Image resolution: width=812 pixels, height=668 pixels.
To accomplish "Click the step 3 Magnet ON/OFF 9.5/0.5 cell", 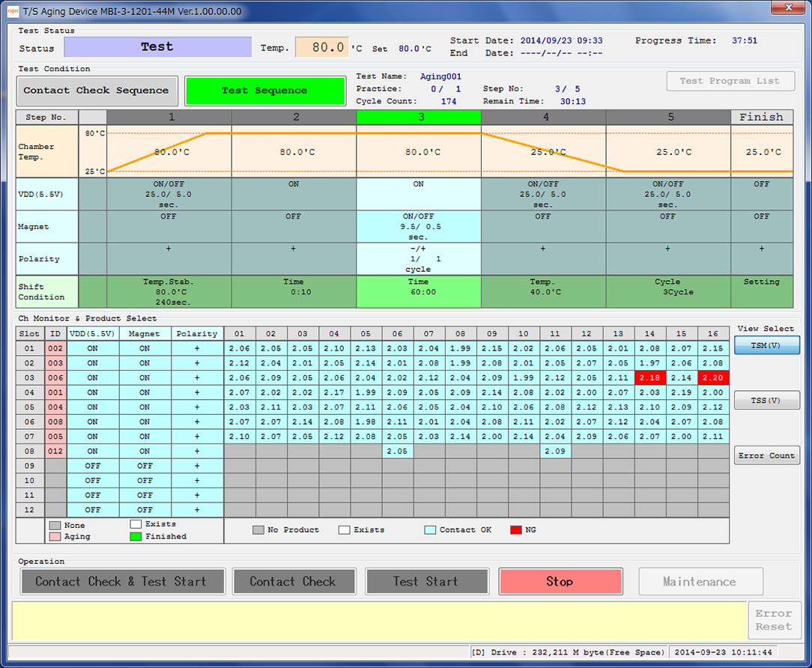I will pos(419,227).
